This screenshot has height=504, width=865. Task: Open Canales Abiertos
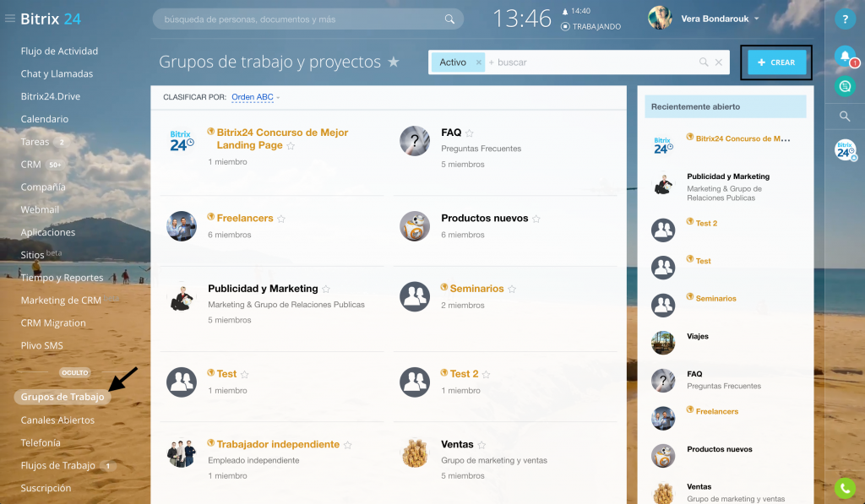coord(57,420)
